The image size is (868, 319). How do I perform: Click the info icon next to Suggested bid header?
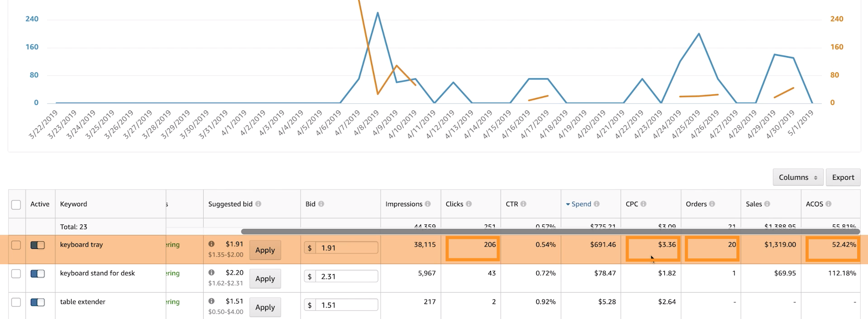point(258,204)
